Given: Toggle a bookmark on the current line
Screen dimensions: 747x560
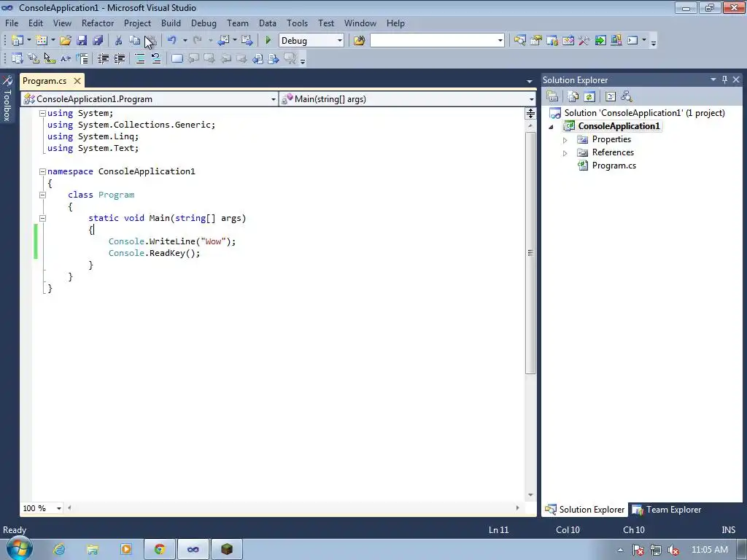Looking at the screenshot, I should click(177, 58).
